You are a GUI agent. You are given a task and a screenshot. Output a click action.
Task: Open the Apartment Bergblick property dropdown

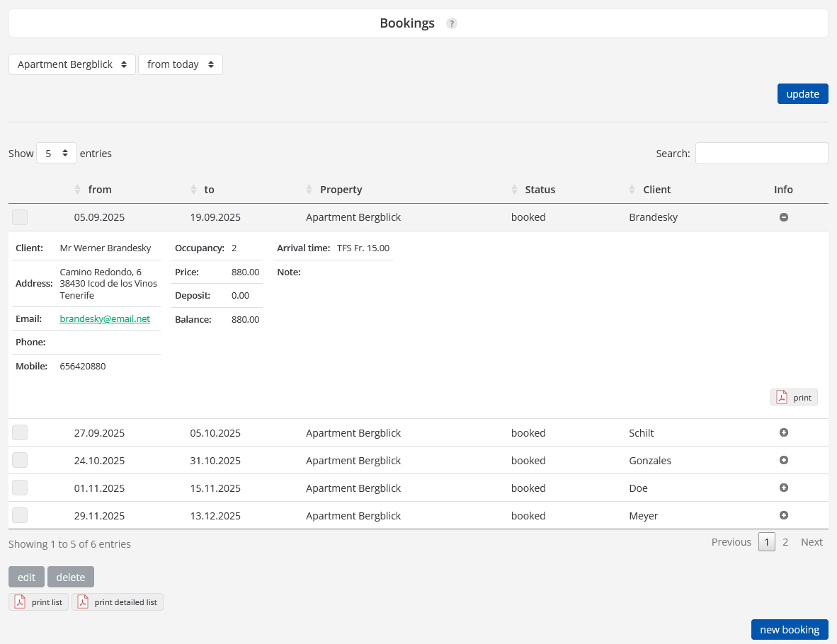pyautogui.click(x=72, y=64)
